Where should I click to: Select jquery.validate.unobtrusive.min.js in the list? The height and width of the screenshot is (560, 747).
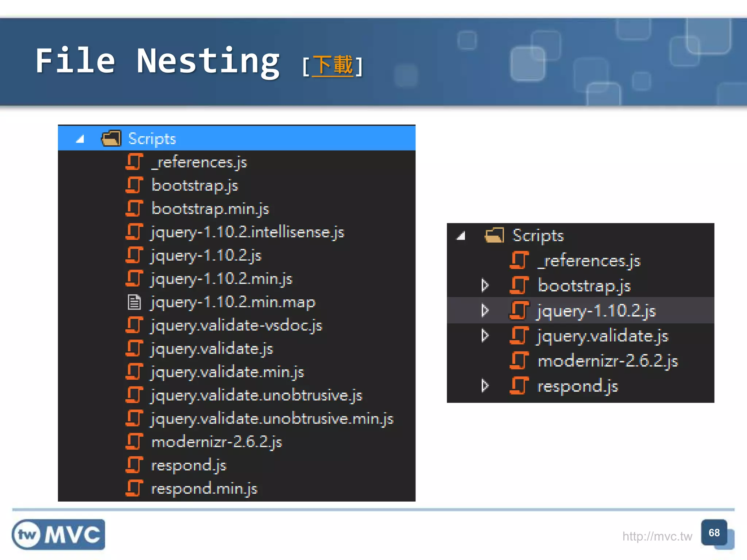(x=272, y=419)
